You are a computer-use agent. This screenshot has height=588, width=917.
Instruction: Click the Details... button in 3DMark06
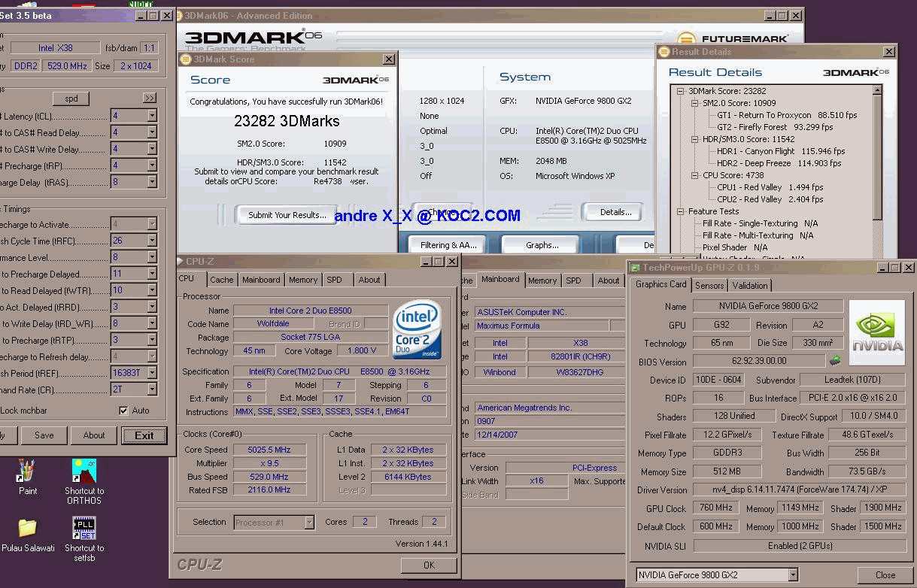click(615, 212)
